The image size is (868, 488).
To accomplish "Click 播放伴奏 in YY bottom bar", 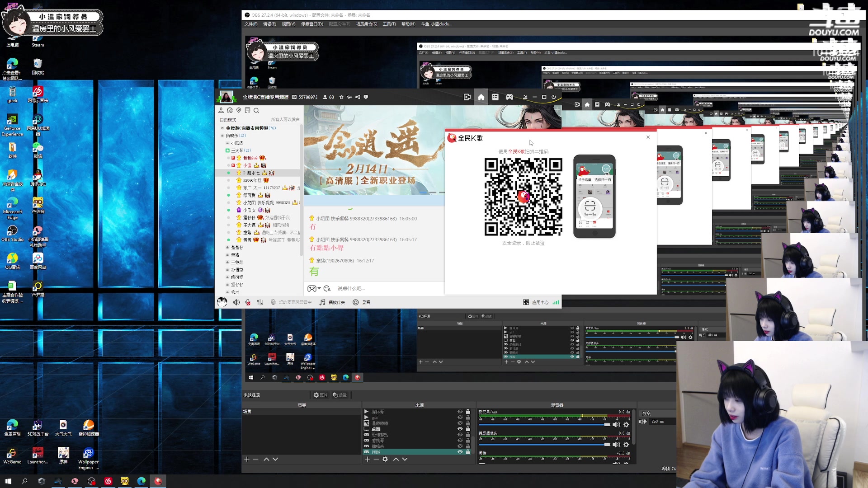I will [332, 302].
